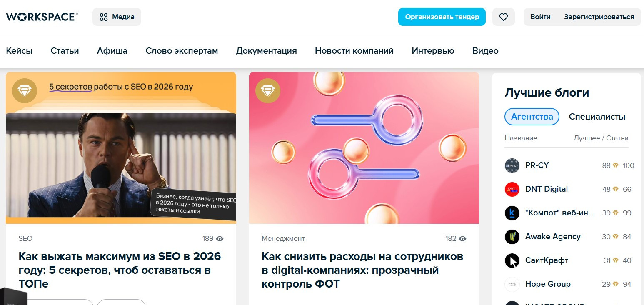Click the diamond badge on the SEO article

(25, 91)
